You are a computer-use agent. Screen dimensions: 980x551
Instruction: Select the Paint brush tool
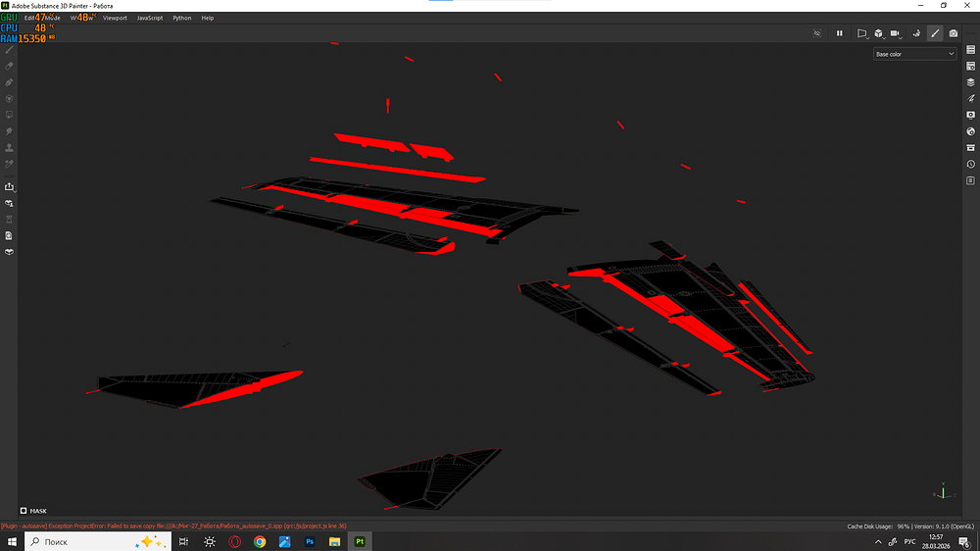tap(10, 49)
